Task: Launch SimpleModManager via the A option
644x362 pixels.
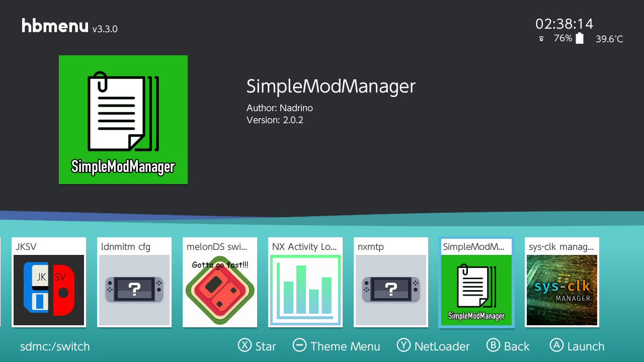Action: tap(577, 346)
